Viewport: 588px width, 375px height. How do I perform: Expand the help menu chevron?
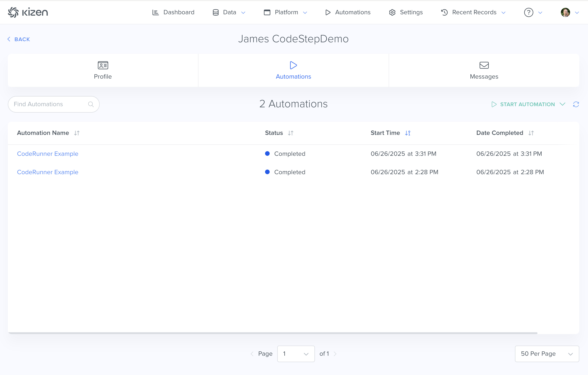[540, 13]
